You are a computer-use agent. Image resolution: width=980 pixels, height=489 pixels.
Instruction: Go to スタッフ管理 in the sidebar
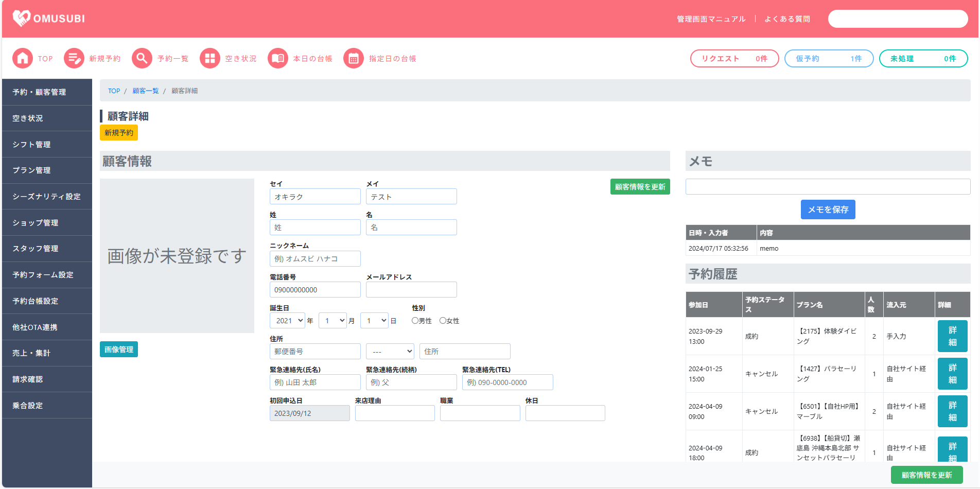[x=47, y=249]
